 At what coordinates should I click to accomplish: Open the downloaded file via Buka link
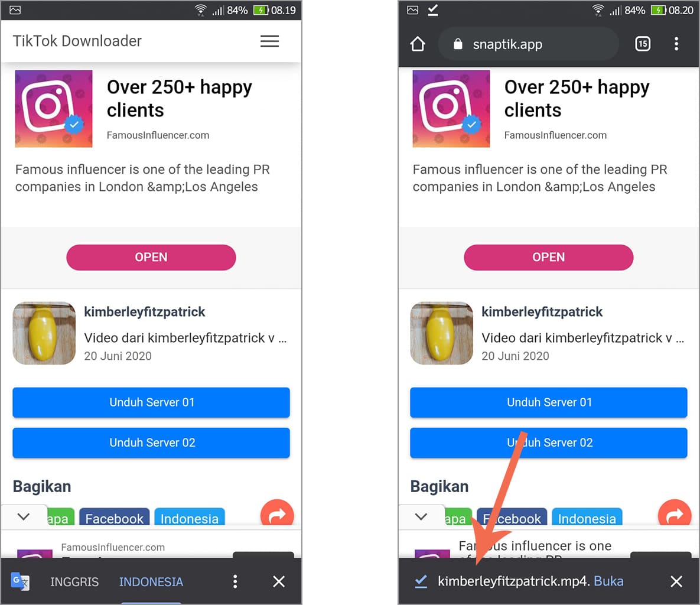point(608,581)
